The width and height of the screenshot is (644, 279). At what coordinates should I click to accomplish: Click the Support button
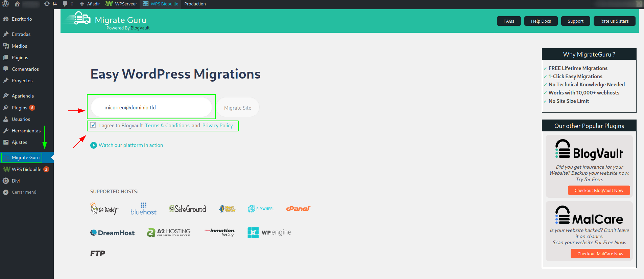tap(575, 21)
